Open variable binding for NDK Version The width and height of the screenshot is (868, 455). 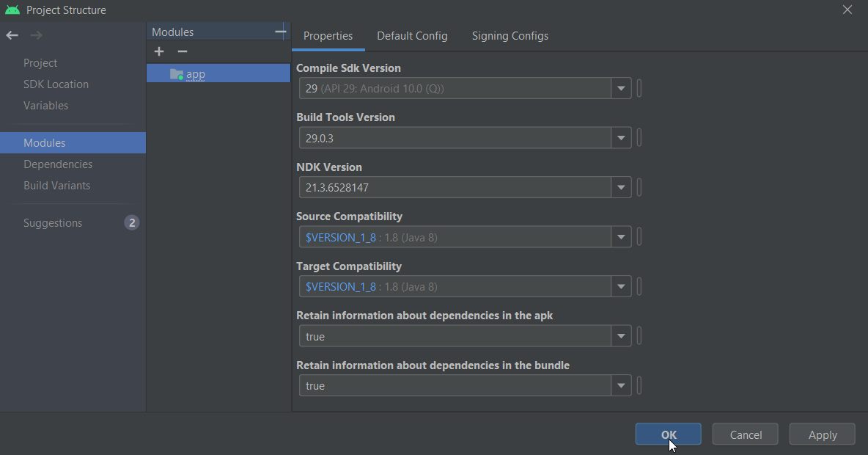coord(639,188)
